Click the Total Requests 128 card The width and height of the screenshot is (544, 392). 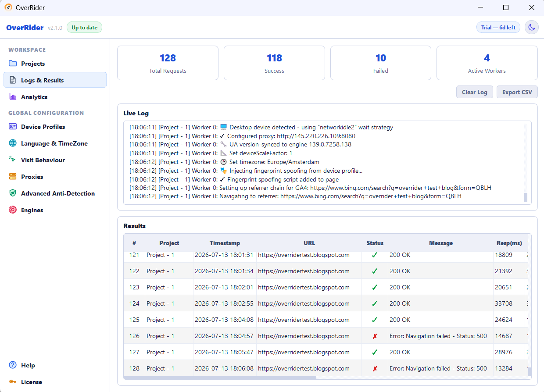(x=168, y=63)
